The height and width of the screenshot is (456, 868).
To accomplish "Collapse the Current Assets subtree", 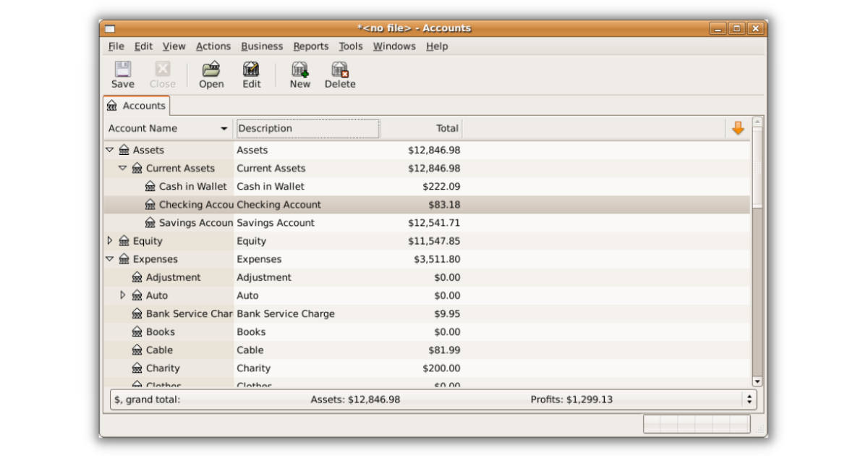I will tap(123, 168).
